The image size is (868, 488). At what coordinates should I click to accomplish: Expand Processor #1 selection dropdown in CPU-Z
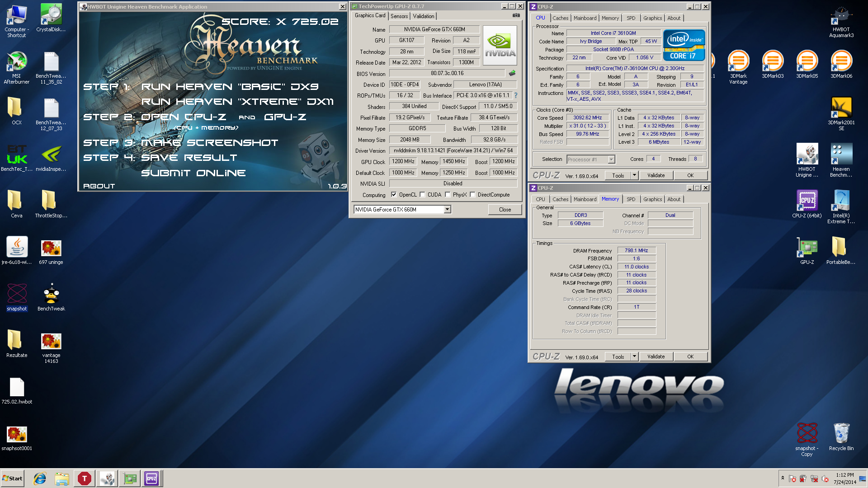pyautogui.click(x=611, y=159)
